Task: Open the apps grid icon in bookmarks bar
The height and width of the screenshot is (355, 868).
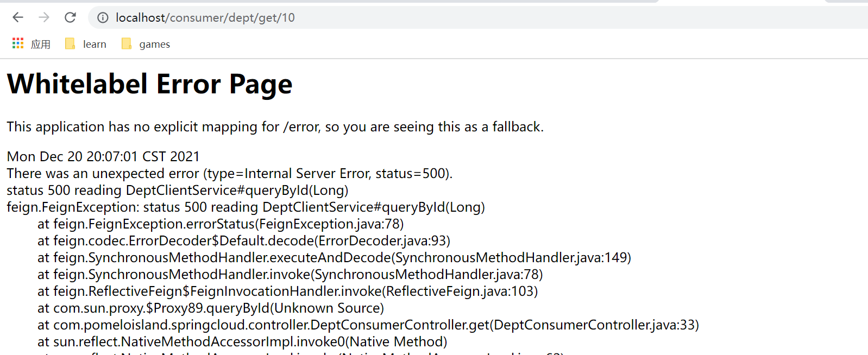Action: pyautogui.click(x=18, y=43)
